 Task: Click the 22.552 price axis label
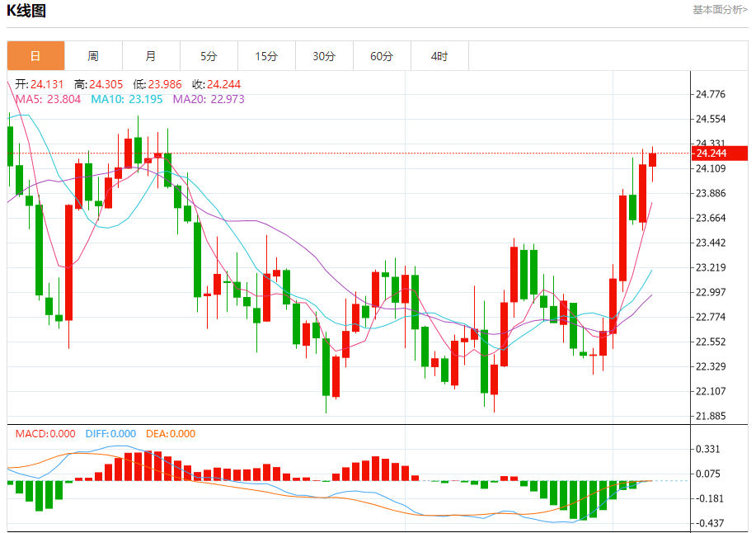(711, 342)
